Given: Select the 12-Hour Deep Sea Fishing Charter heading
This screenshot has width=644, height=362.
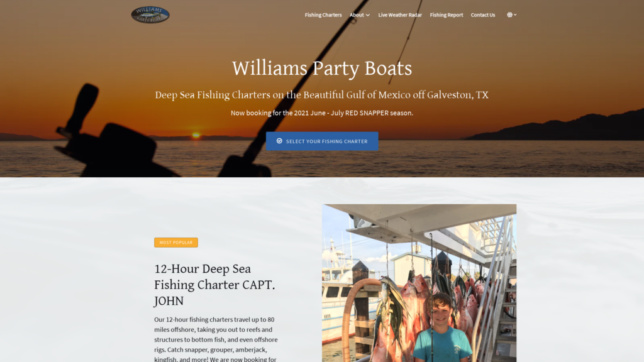Looking at the screenshot, I should pos(215,285).
